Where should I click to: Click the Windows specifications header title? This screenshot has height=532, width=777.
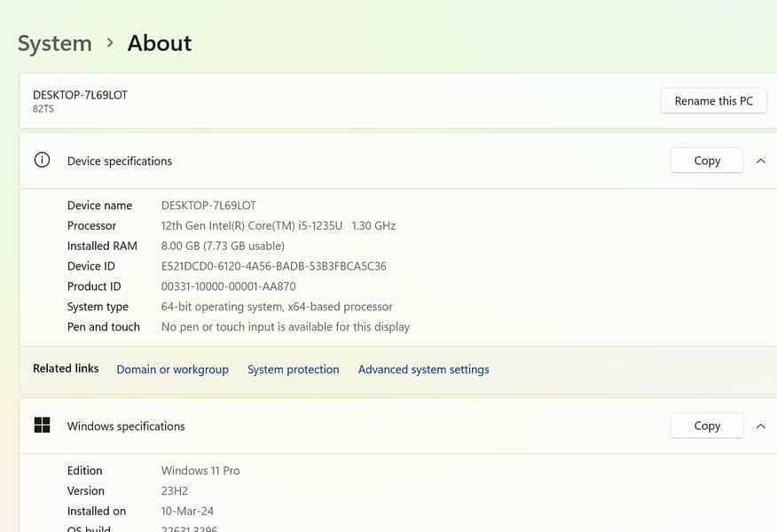(126, 426)
